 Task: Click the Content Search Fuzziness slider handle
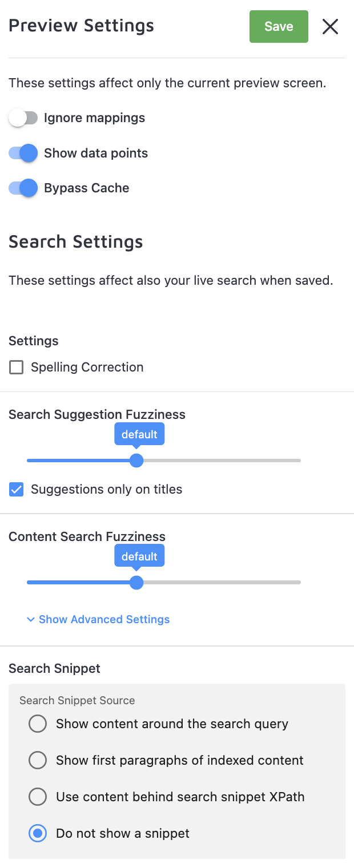pos(136,583)
